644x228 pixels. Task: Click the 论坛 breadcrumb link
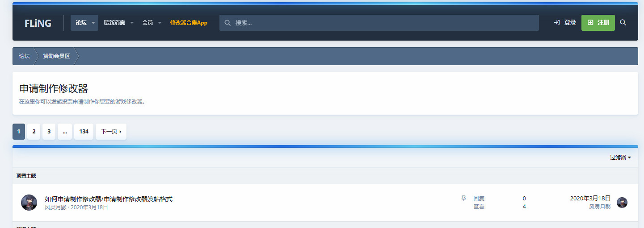[x=24, y=56]
